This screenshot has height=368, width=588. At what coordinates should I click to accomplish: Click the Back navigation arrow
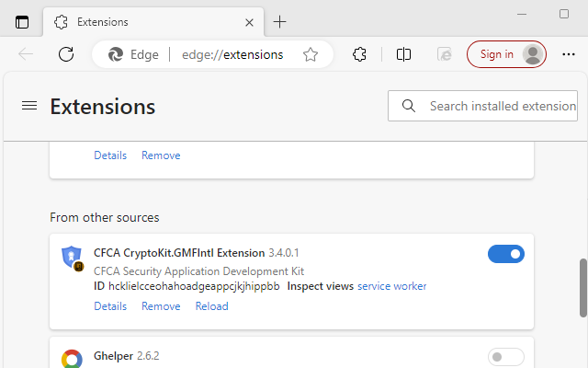click(x=26, y=54)
